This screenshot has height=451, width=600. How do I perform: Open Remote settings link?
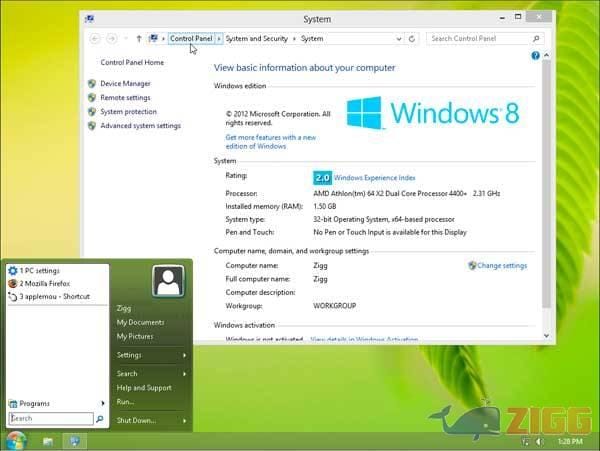coord(125,98)
